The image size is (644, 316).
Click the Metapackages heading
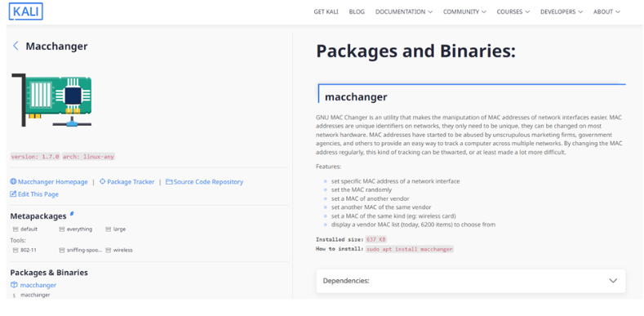pyautogui.click(x=38, y=216)
